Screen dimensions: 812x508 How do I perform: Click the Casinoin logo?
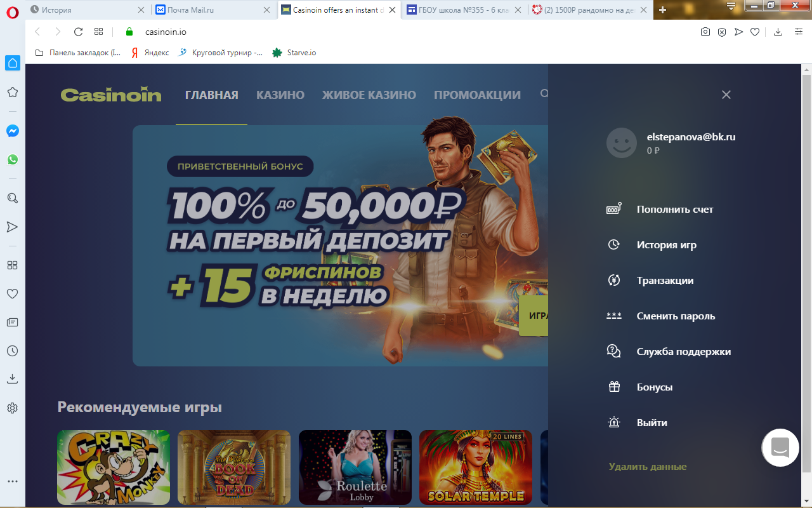[x=111, y=95]
